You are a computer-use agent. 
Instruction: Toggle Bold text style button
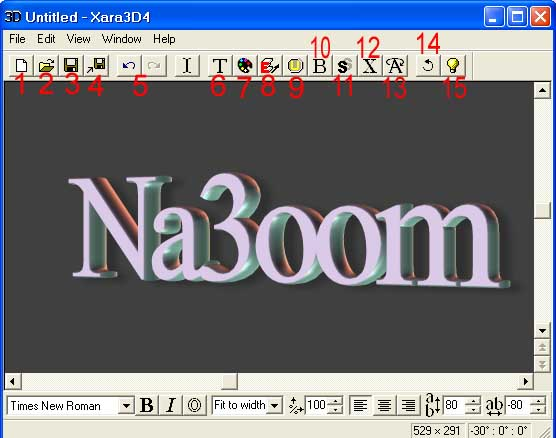point(147,405)
